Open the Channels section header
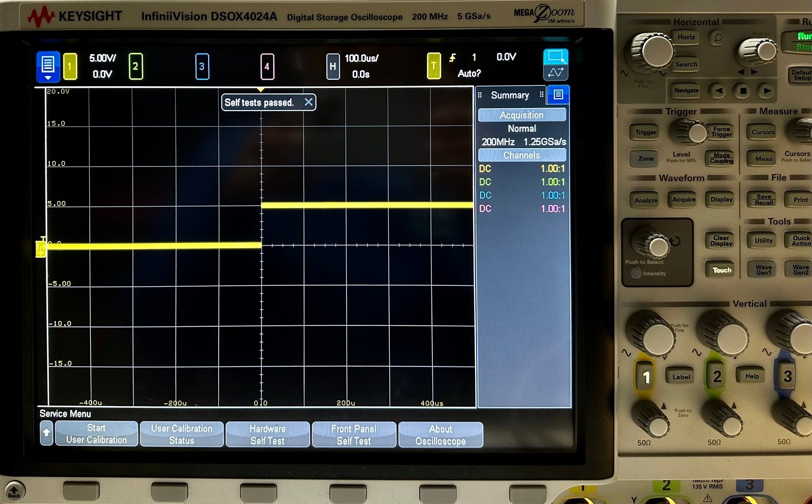Image resolution: width=812 pixels, height=504 pixels. [522, 155]
